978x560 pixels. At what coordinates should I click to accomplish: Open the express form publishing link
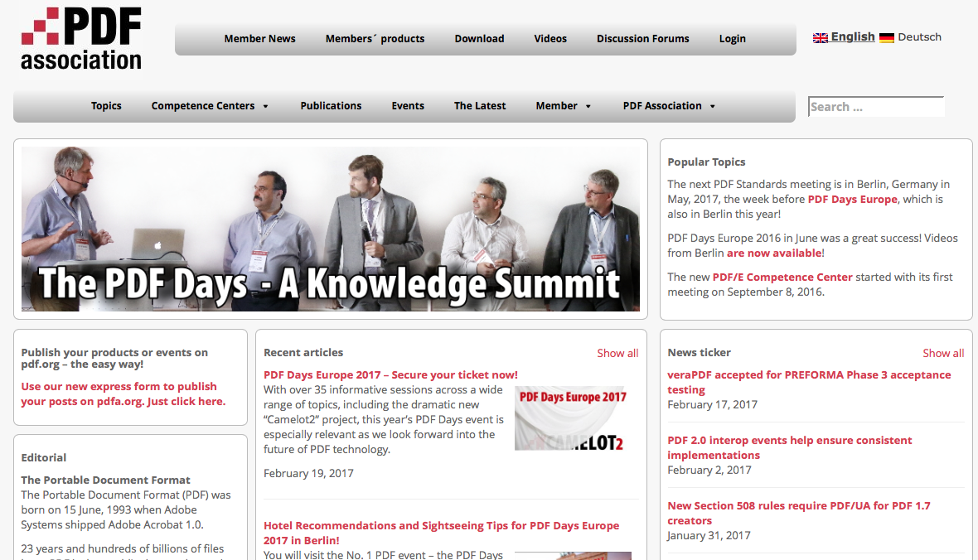[123, 393]
